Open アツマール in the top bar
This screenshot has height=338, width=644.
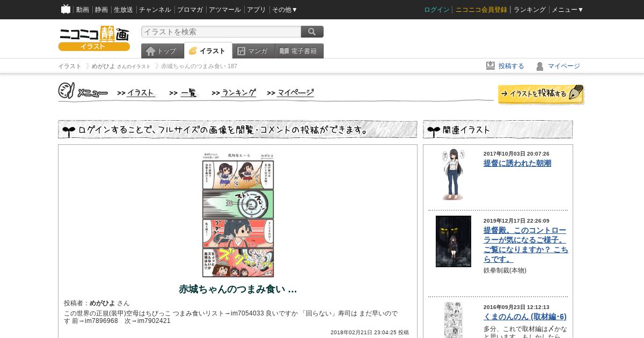[225, 10]
